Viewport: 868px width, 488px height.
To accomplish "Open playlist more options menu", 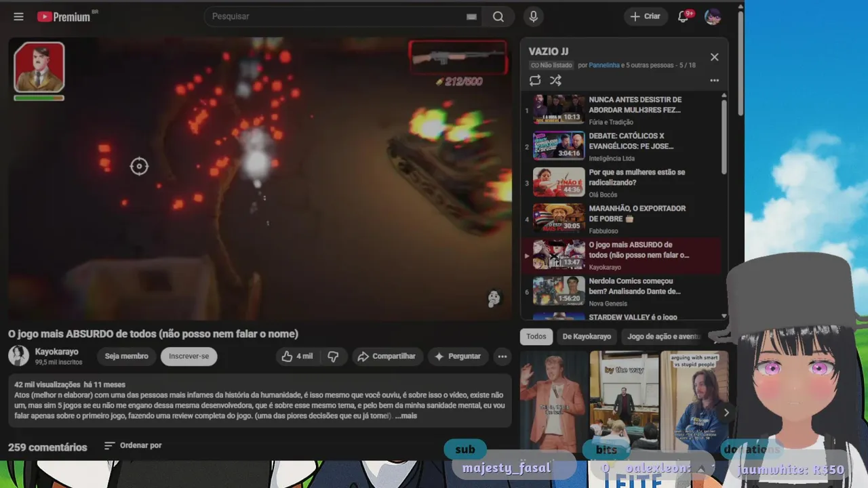I will (x=714, y=81).
